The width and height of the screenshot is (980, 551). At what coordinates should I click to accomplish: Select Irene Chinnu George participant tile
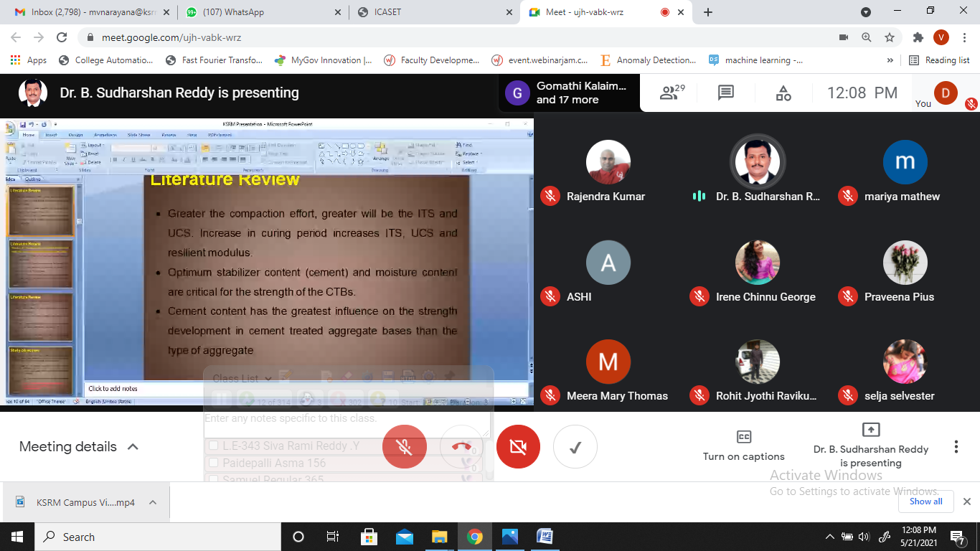click(x=758, y=273)
